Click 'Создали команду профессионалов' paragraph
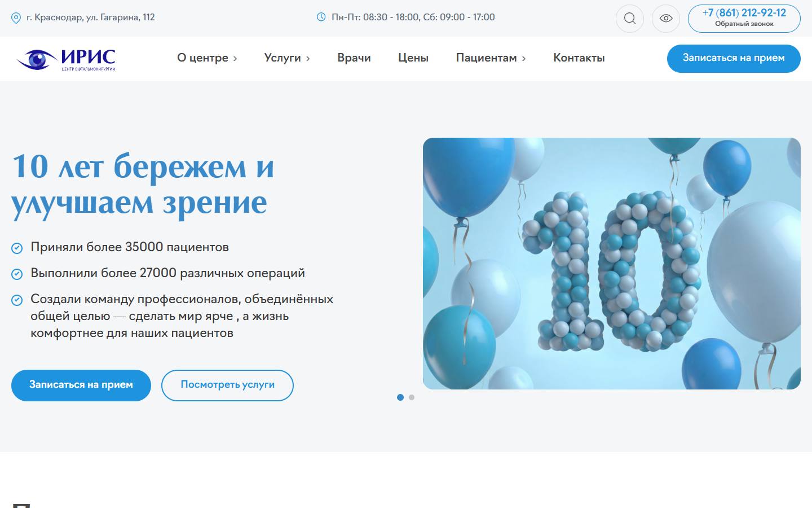Screen dimensions: 812x508 point(182,316)
